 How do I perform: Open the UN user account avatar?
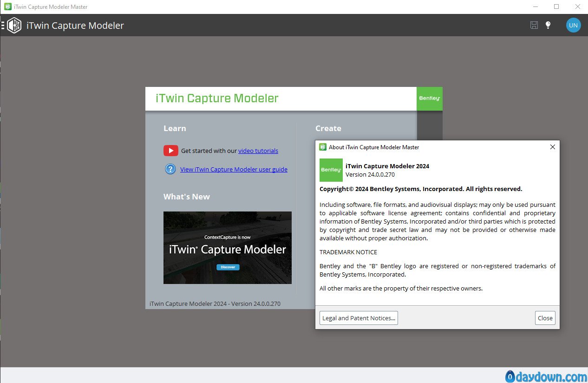point(574,25)
